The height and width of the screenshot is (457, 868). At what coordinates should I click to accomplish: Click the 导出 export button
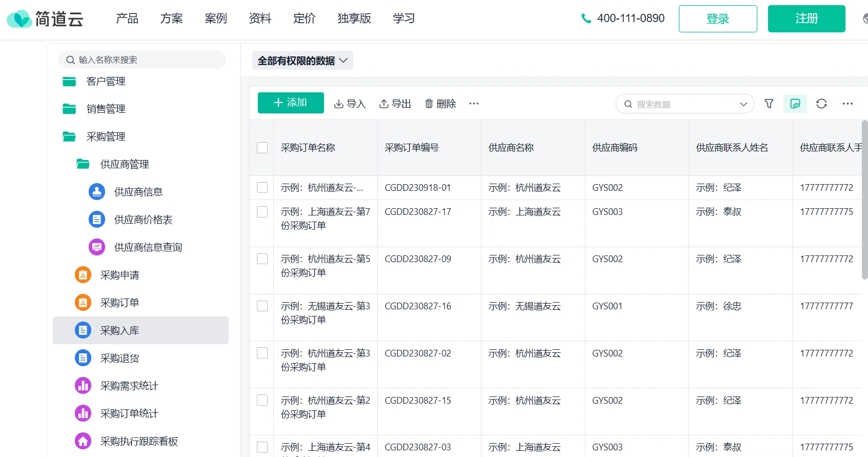[395, 104]
